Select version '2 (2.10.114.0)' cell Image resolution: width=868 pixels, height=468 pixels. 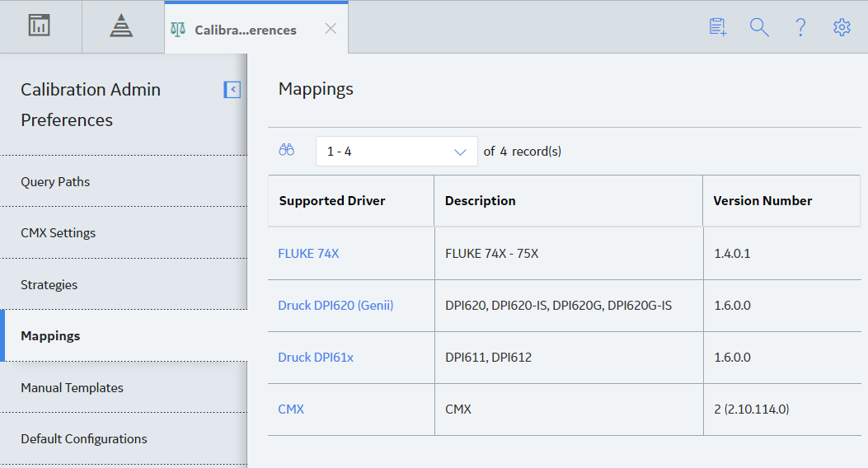pyautogui.click(x=783, y=409)
